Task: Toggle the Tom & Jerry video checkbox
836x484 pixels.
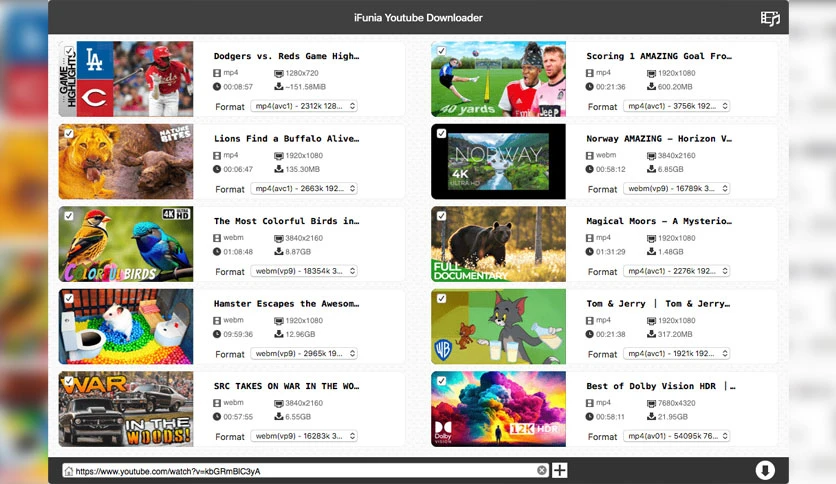Action: click(441, 299)
